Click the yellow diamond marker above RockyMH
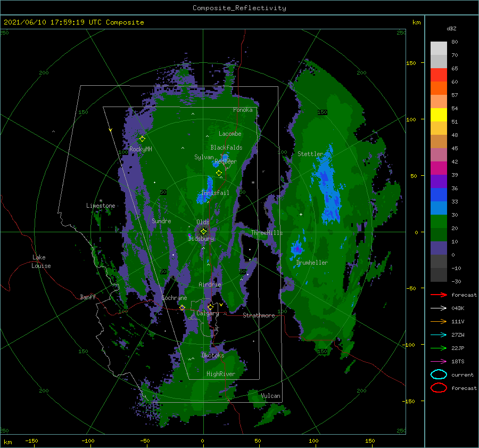479x448 pixels. pyautogui.click(x=142, y=139)
